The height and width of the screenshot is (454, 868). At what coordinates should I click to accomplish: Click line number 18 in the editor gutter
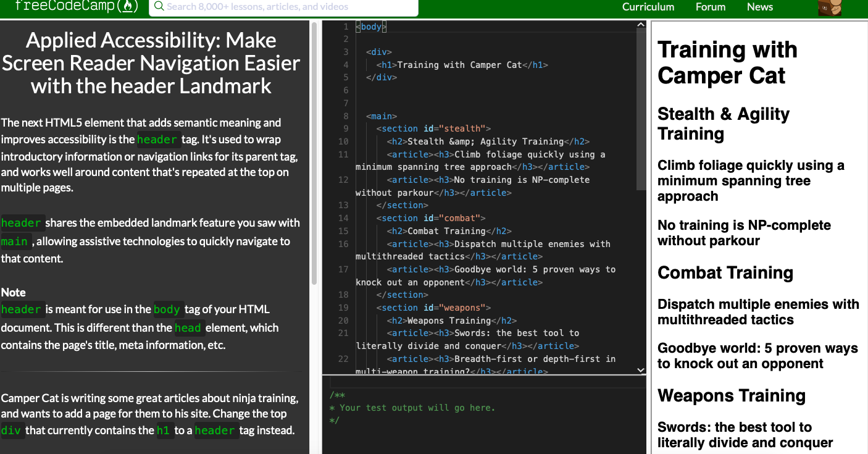[343, 295]
